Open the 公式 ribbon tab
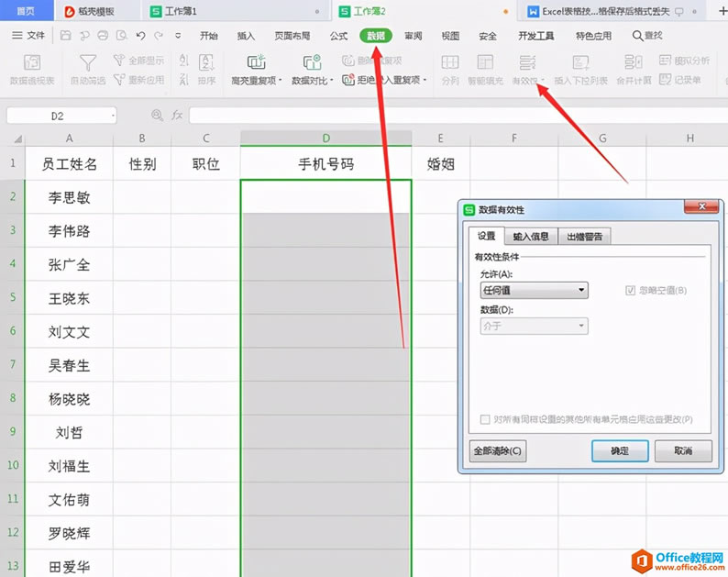728x577 pixels. tap(338, 36)
